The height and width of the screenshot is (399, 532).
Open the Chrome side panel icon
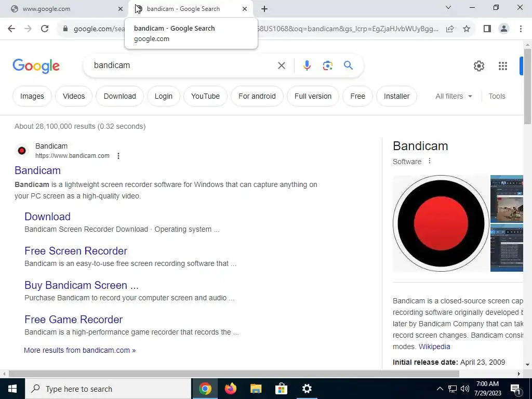tap(487, 29)
